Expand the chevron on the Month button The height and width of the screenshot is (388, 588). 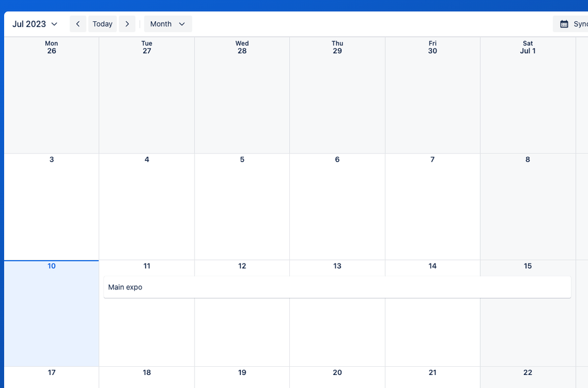[181, 24]
